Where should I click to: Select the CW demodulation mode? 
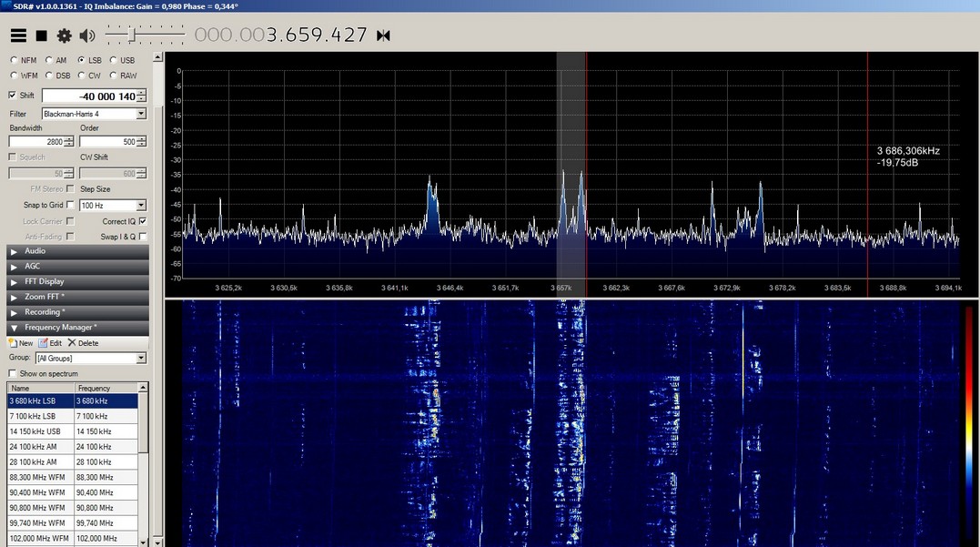coord(89,76)
